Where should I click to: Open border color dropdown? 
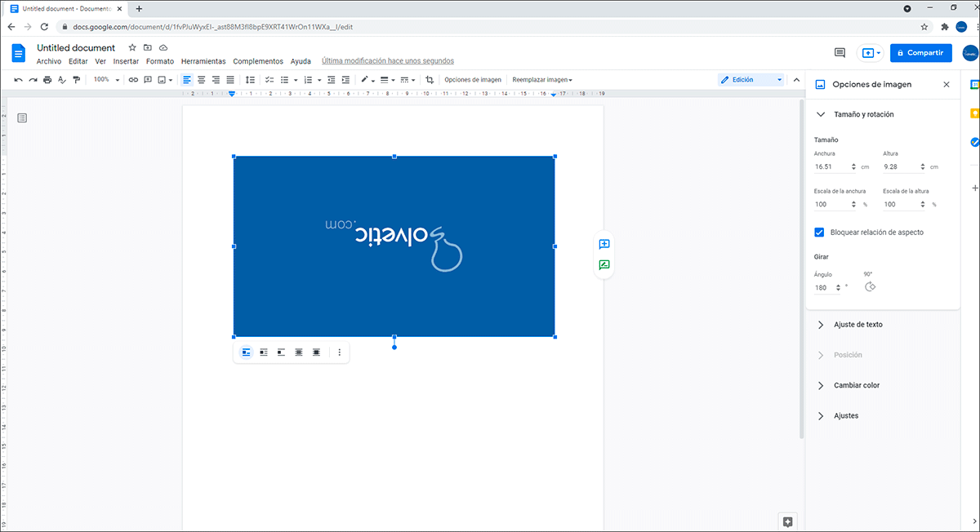367,80
